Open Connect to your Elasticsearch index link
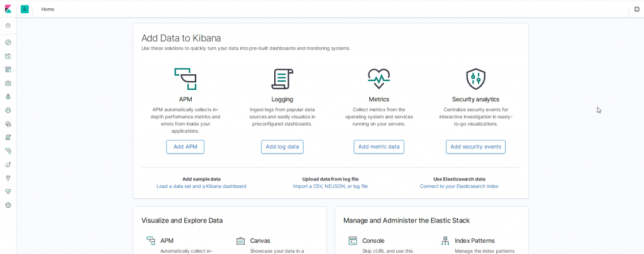The width and height of the screenshot is (644, 254). tap(459, 186)
